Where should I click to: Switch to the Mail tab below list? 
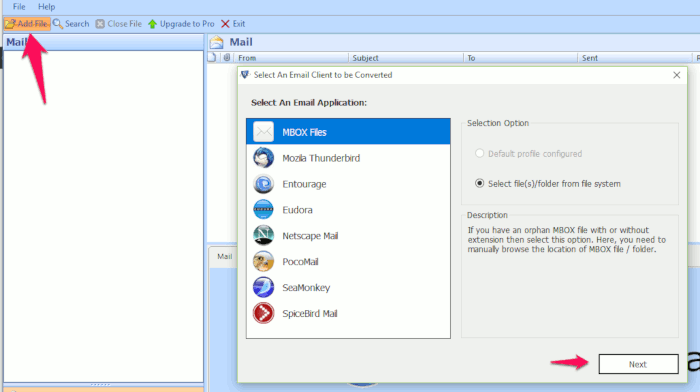tap(225, 256)
